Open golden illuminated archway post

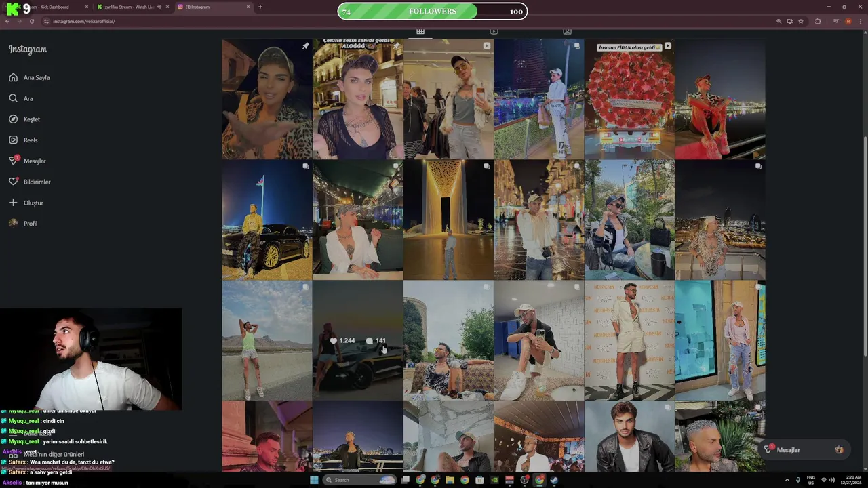[x=448, y=220]
